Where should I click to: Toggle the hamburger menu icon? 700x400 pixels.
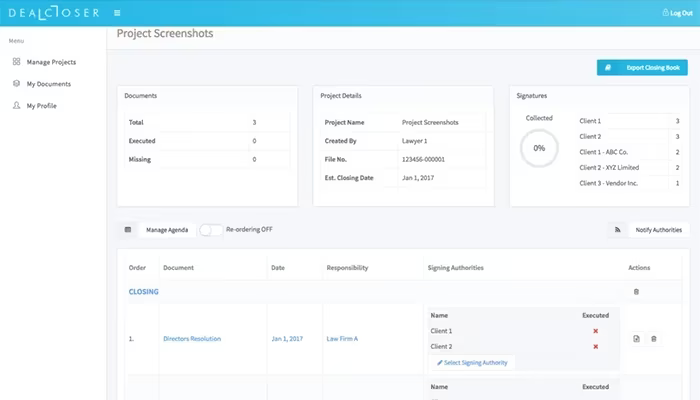[x=117, y=13]
